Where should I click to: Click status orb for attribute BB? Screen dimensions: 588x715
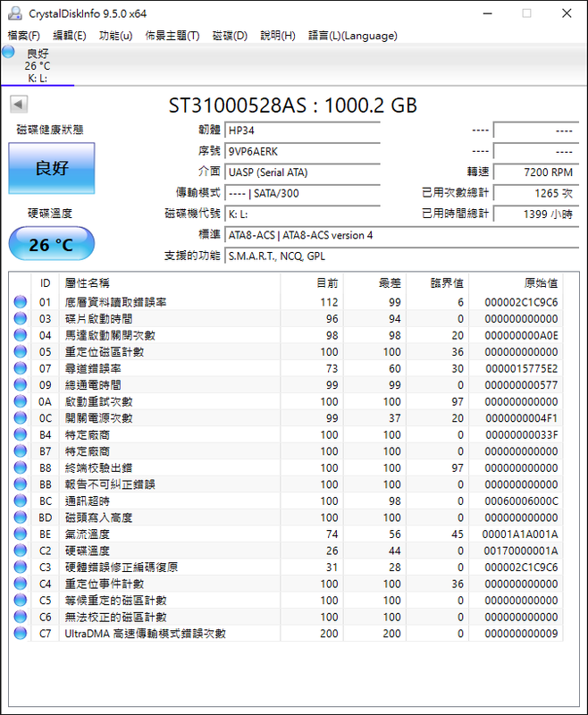20,484
